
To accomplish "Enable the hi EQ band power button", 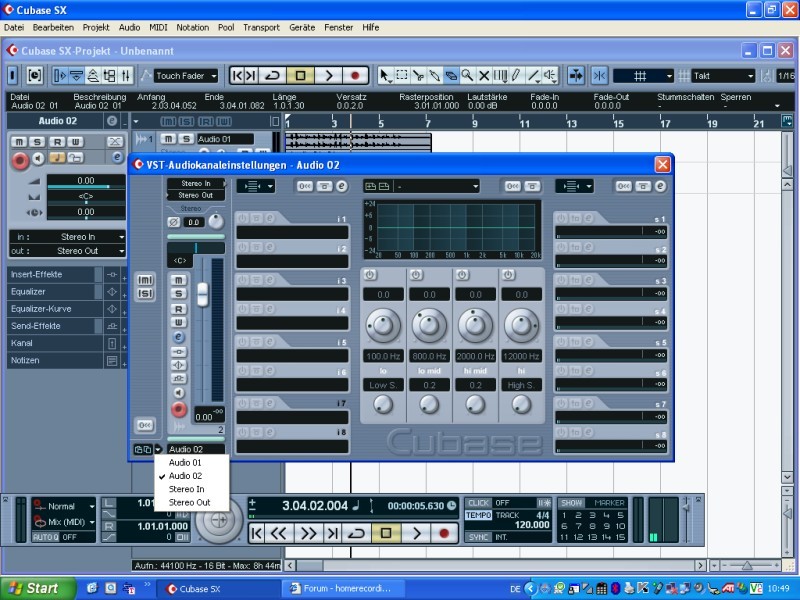I will [508, 275].
